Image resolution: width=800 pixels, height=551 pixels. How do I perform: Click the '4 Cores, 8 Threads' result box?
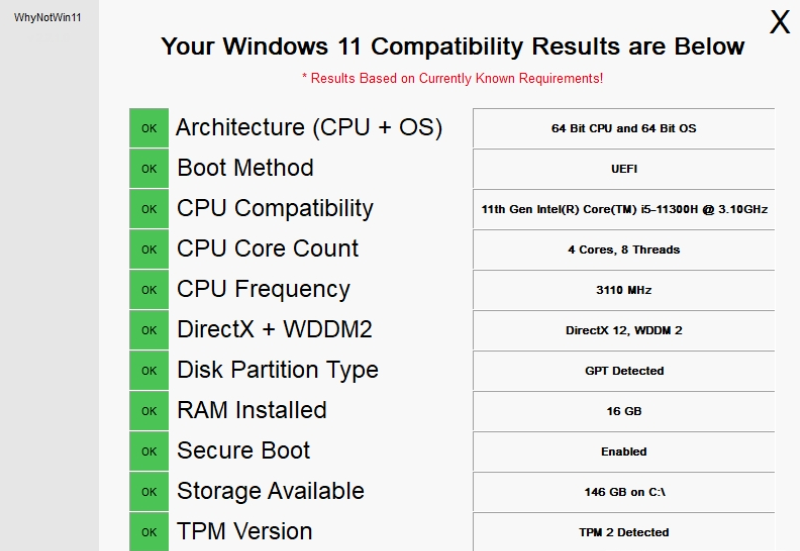(623, 249)
